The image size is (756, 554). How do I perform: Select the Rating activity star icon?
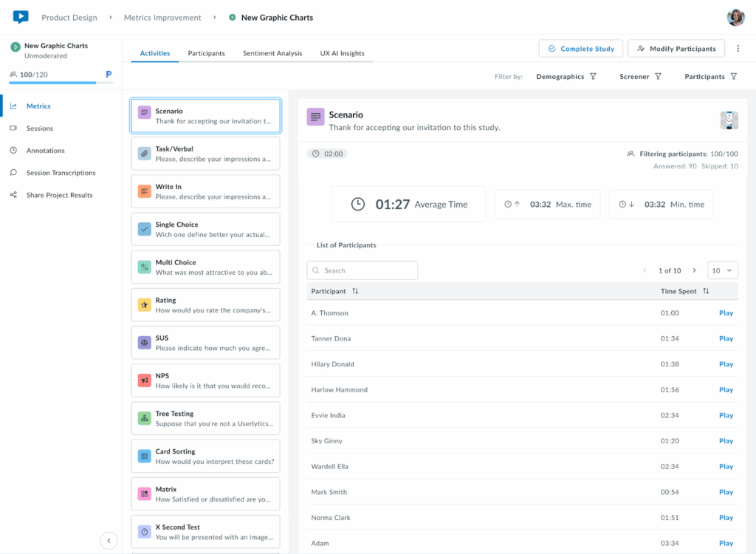coord(144,305)
